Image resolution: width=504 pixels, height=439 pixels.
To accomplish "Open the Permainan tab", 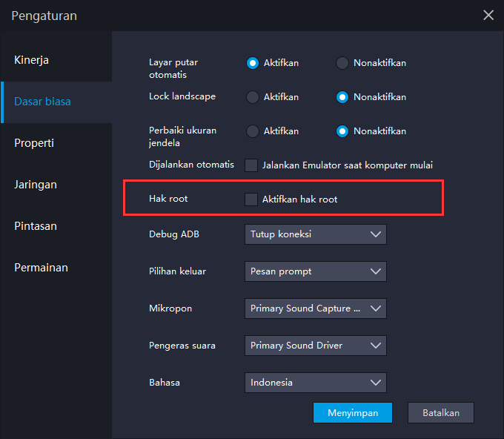I will [56, 268].
